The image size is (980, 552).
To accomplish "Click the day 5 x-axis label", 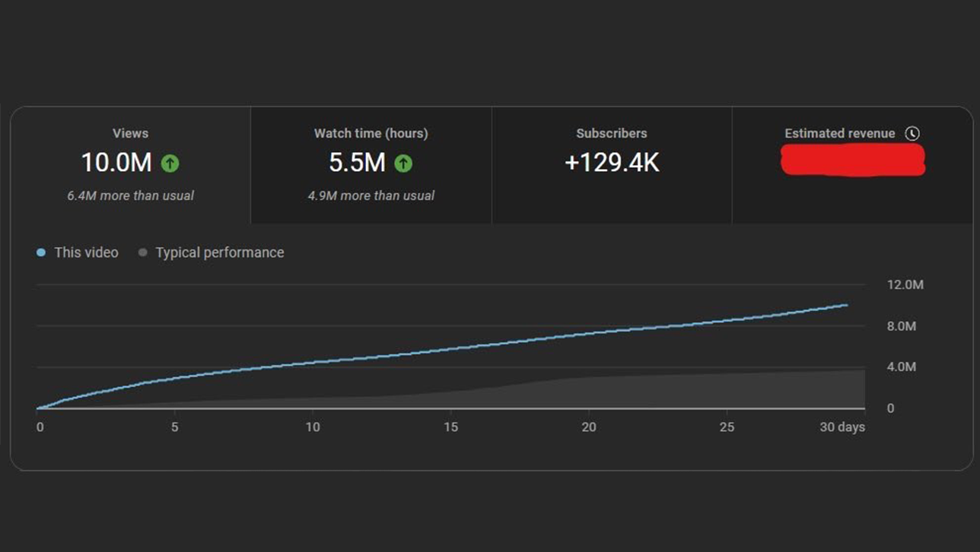I will coord(175,427).
